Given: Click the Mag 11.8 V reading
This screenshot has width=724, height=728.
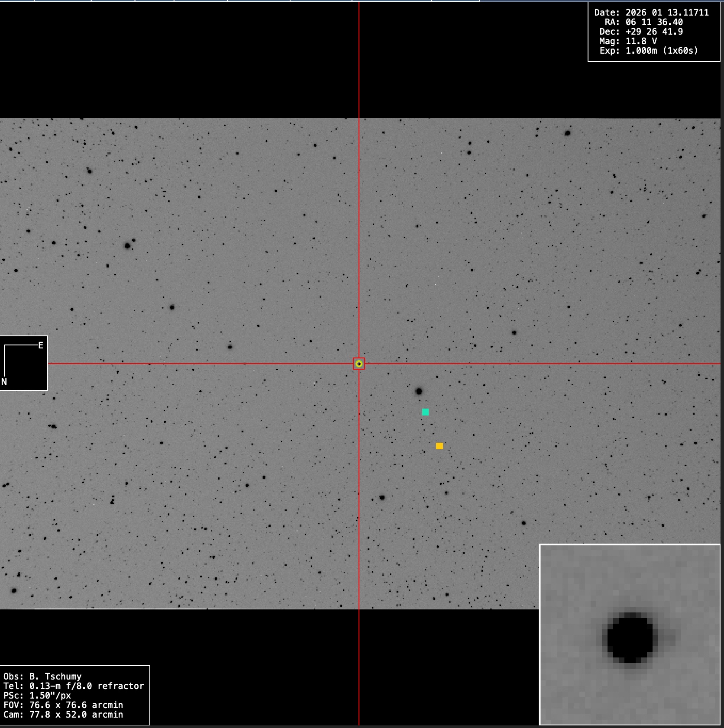Looking at the screenshot, I should pyautogui.click(x=641, y=41).
